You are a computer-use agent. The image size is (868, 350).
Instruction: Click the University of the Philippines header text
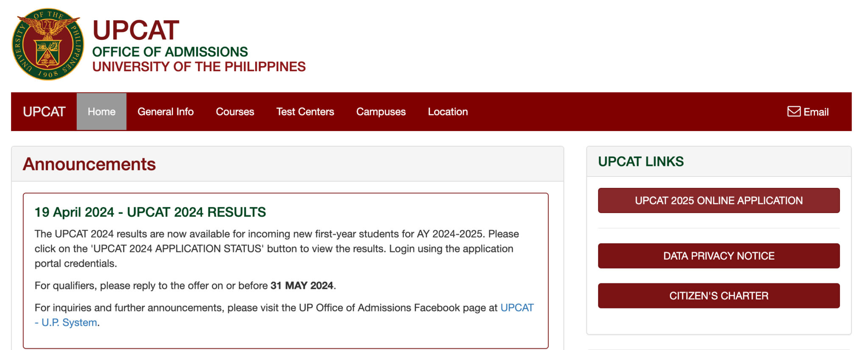pos(199,67)
